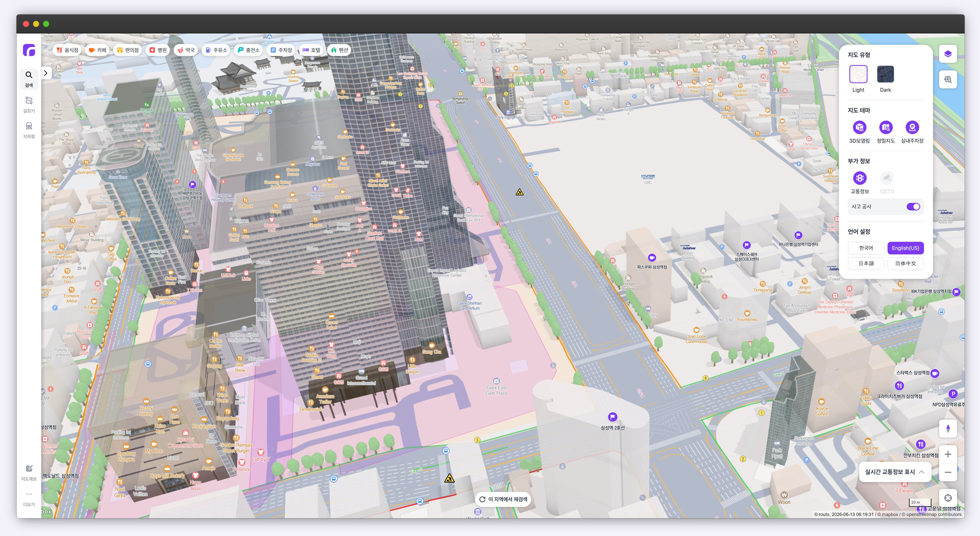This screenshot has height=536, width=980.
Task: Filter map by 약국 pharmacies
Action: (x=186, y=50)
